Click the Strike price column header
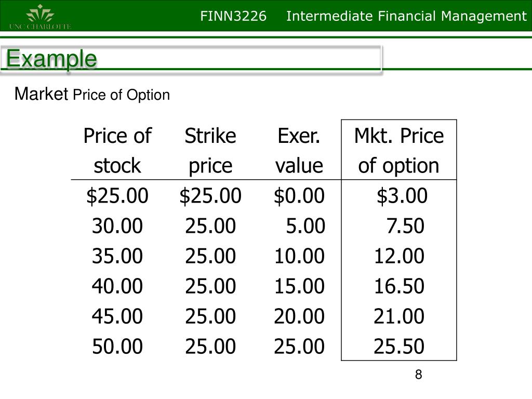This screenshot has width=532, height=399. point(210,150)
